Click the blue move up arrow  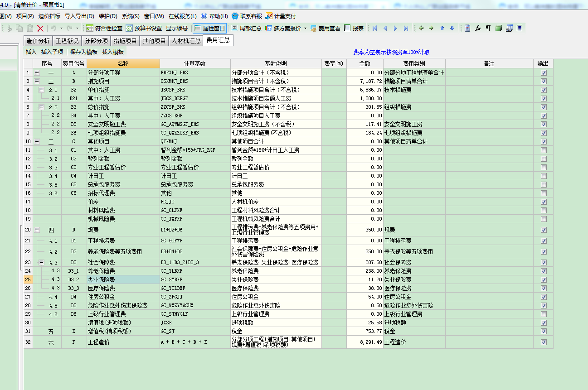(442, 28)
